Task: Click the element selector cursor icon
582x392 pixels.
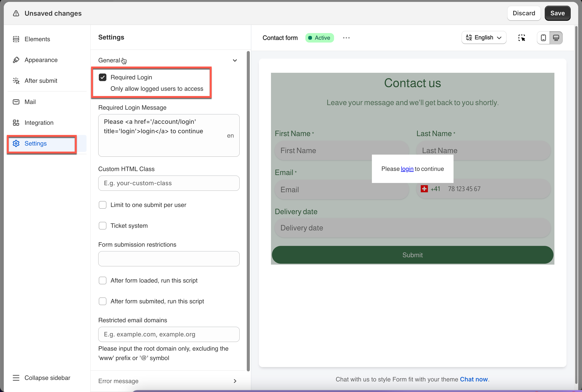Action: 522,38
